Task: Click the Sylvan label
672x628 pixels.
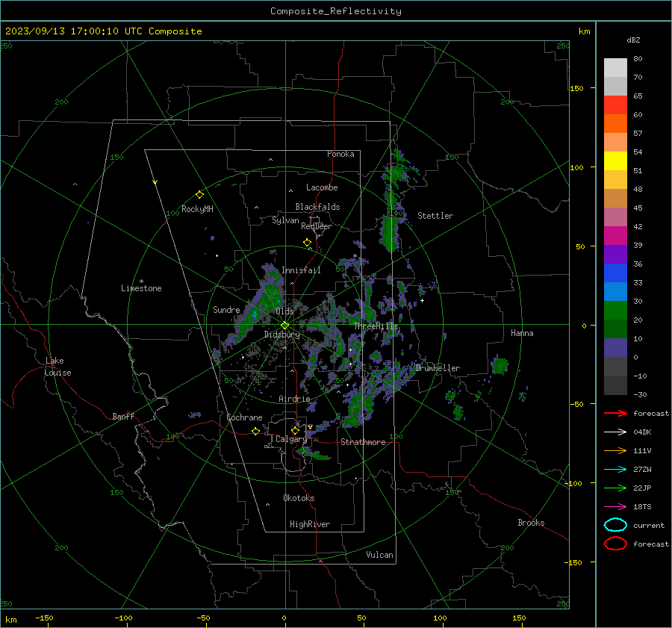Action: click(x=285, y=220)
